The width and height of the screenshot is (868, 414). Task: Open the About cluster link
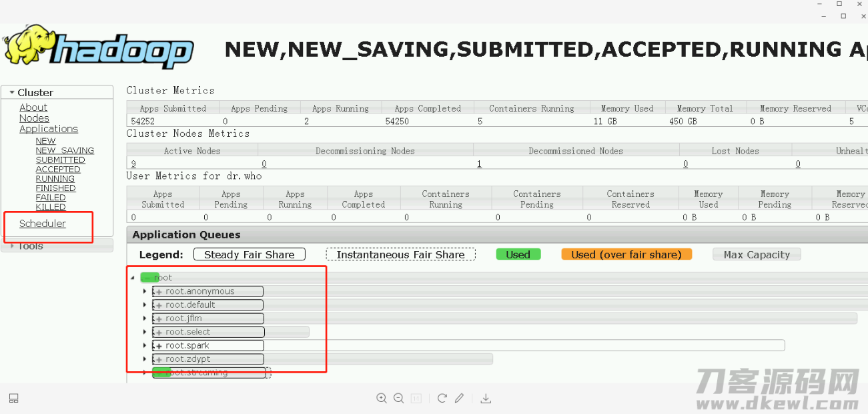pyautogui.click(x=33, y=108)
